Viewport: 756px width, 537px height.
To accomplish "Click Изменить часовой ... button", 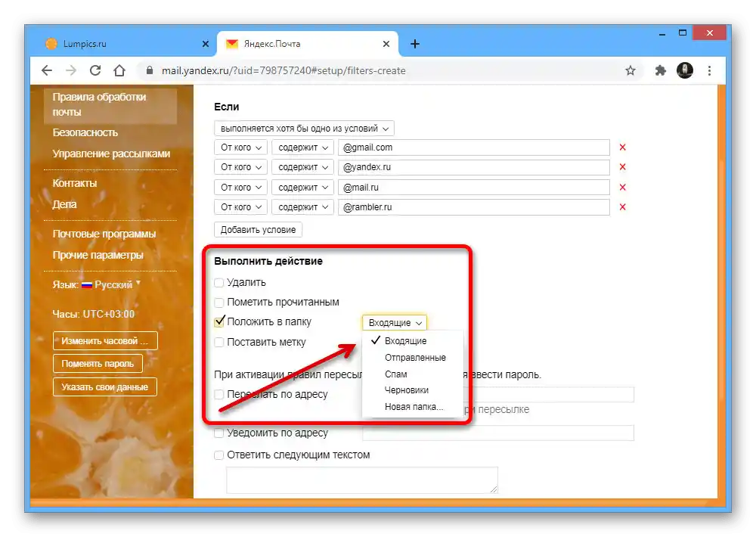I will (x=105, y=340).
